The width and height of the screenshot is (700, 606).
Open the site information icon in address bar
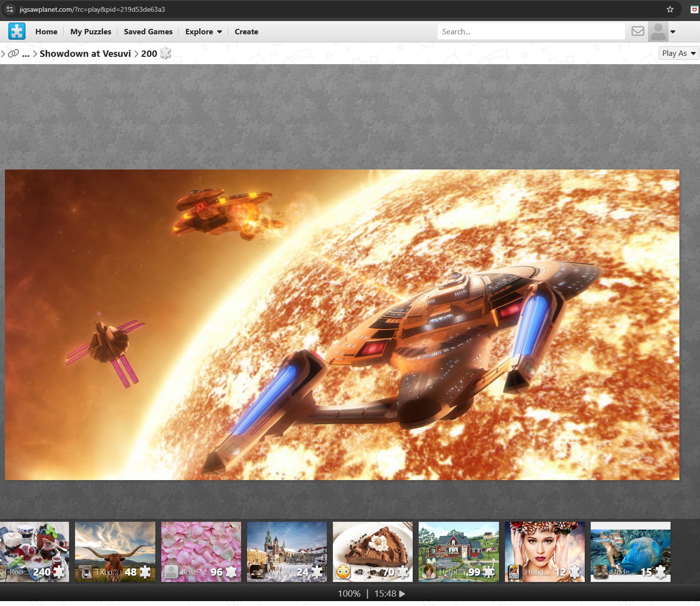pos(10,9)
